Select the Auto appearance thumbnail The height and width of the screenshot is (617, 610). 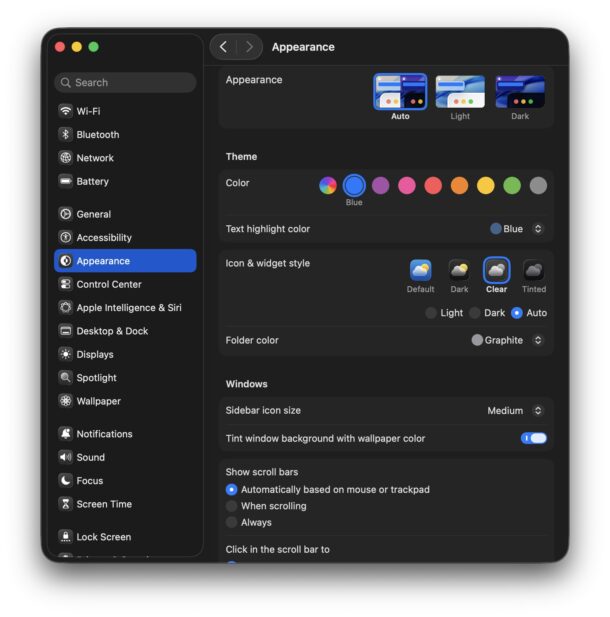pyautogui.click(x=400, y=92)
